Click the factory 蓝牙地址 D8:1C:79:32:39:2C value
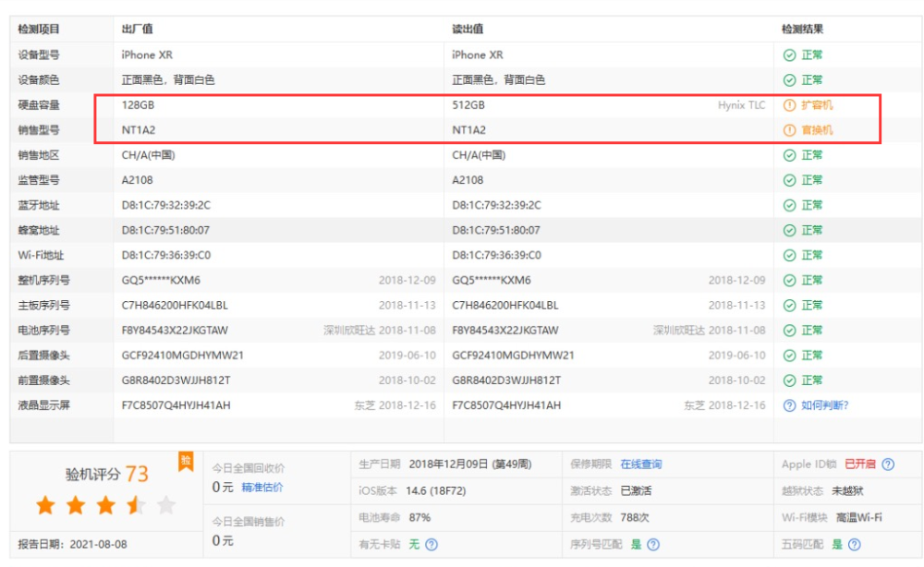The width and height of the screenshot is (924, 567). click(x=166, y=206)
